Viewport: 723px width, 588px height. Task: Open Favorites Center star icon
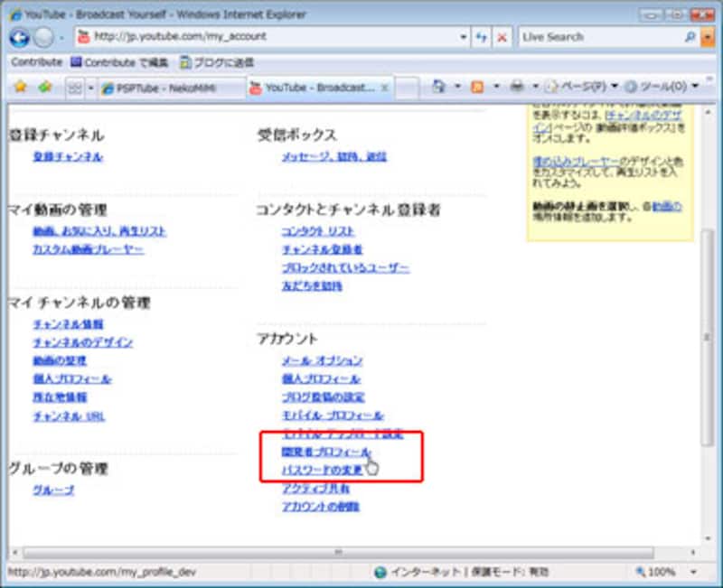coord(20,88)
